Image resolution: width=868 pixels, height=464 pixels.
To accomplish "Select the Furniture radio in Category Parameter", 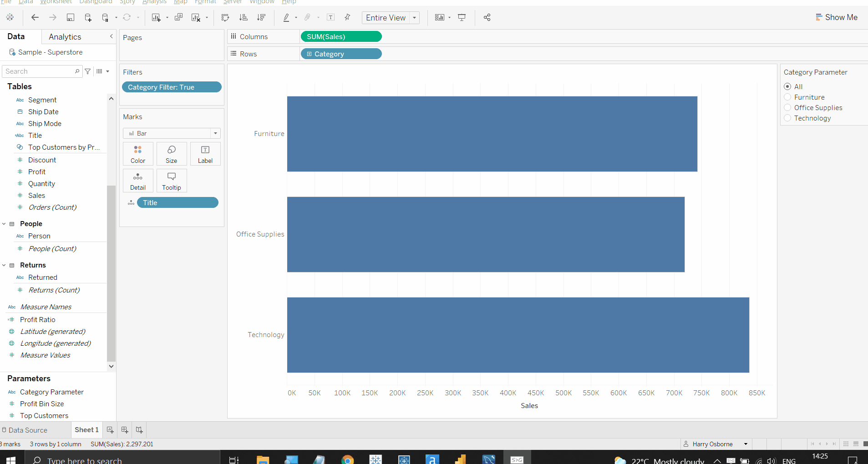I will 788,97.
